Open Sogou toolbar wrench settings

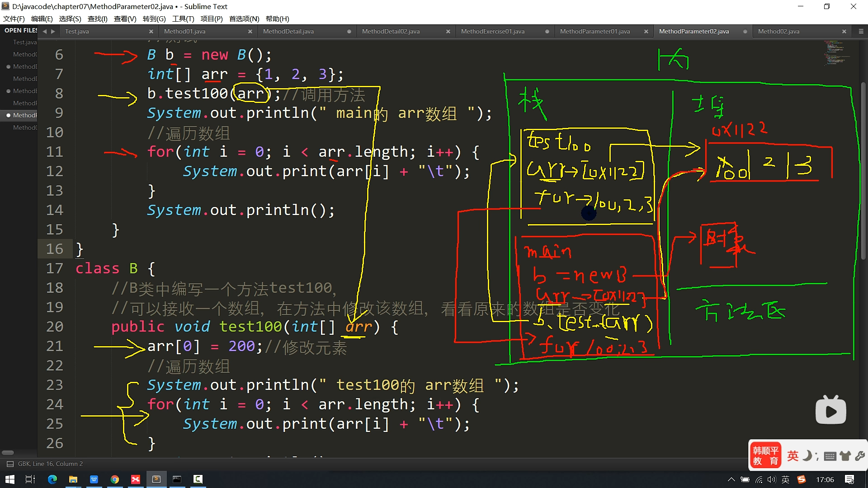pyautogui.click(x=859, y=456)
